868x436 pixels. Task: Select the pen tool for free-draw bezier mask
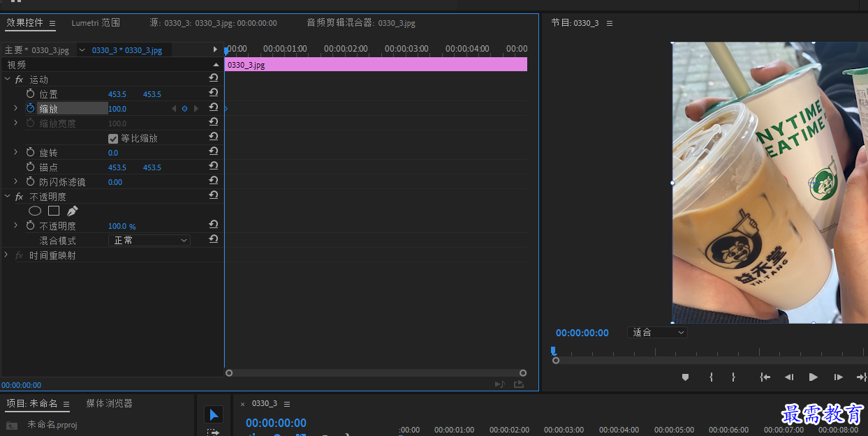click(x=73, y=211)
